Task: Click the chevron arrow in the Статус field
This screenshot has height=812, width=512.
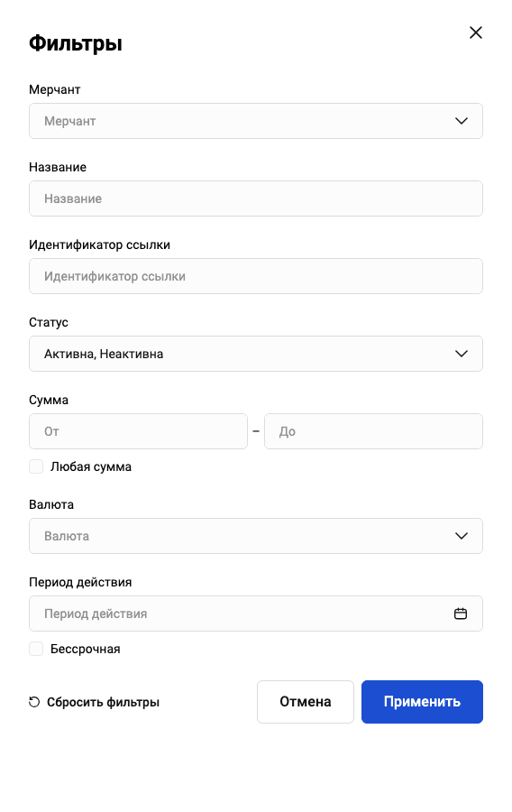Action: (462, 354)
